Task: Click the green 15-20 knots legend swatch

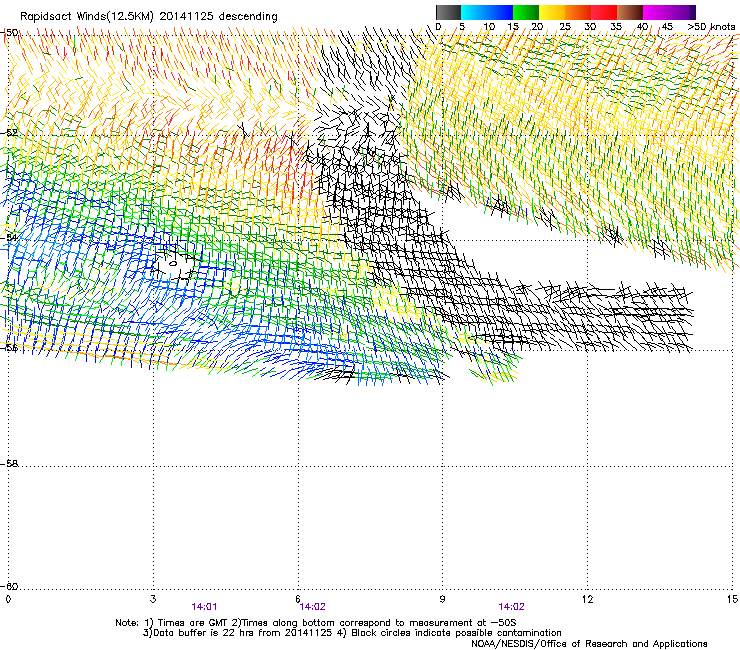Action: pyautogui.click(x=526, y=12)
